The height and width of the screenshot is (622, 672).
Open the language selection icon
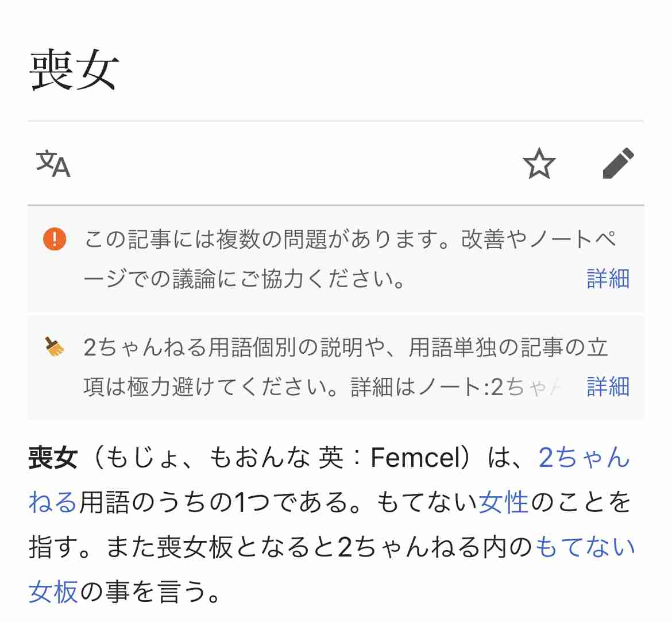pyautogui.click(x=53, y=163)
